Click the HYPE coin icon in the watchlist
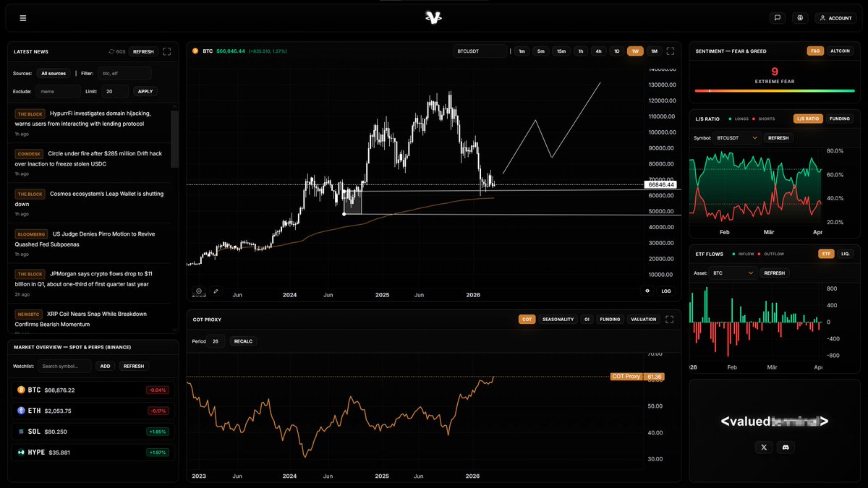 (22, 452)
